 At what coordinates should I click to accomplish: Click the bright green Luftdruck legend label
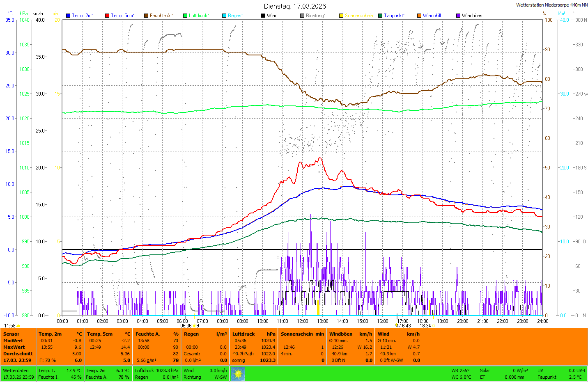199,16
